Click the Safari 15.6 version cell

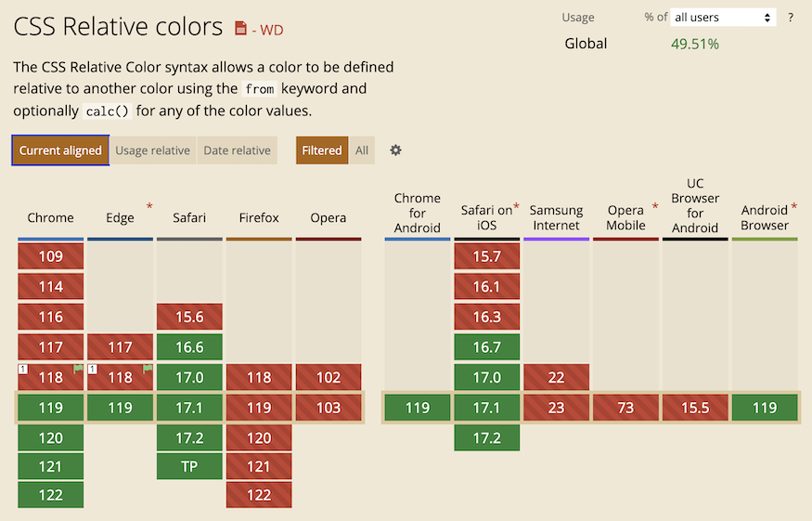pos(189,317)
